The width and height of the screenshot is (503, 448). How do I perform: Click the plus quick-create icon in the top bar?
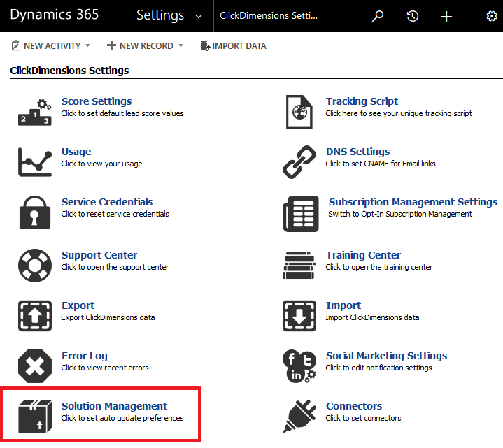446,16
